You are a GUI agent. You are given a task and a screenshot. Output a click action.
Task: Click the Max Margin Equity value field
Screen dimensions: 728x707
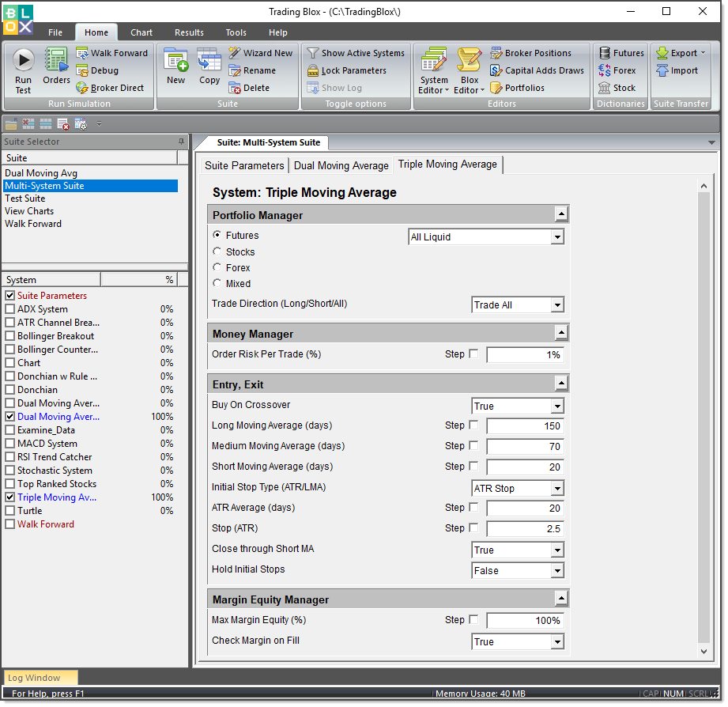(x=525, y=621)
